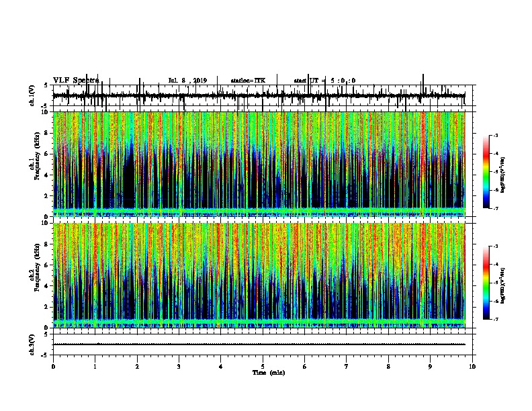Select the "start UT = 5:0:0" text

point(324,81)
